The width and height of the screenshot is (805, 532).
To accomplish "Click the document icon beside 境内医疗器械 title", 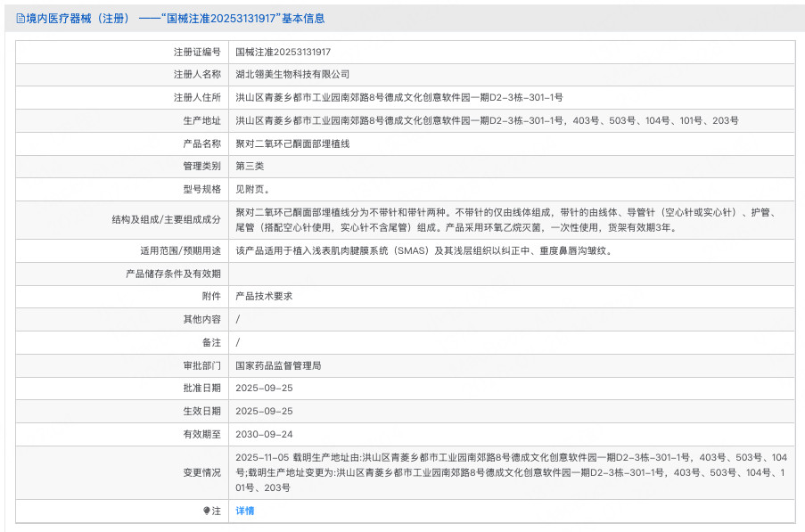I will point(21,19).
